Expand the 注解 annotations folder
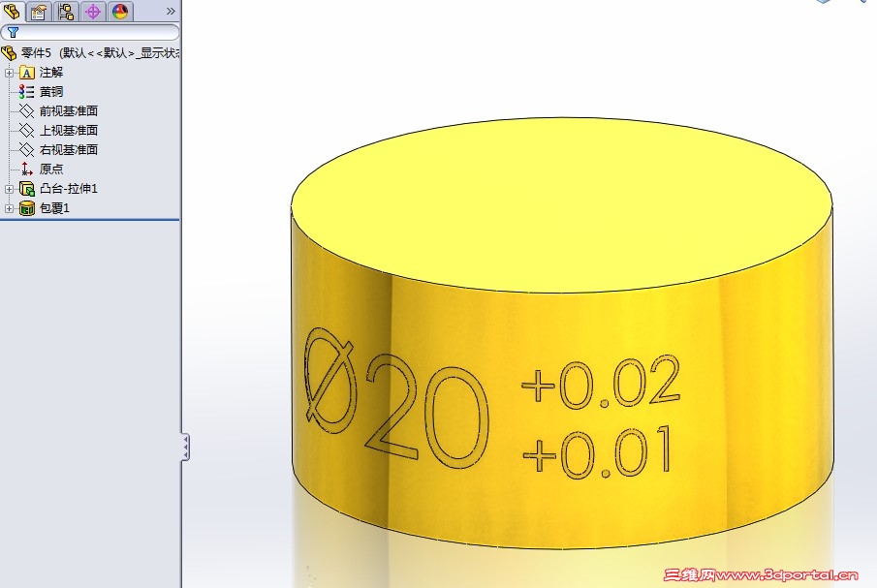This screenshot has width=877, height=588. pos(9,73)
